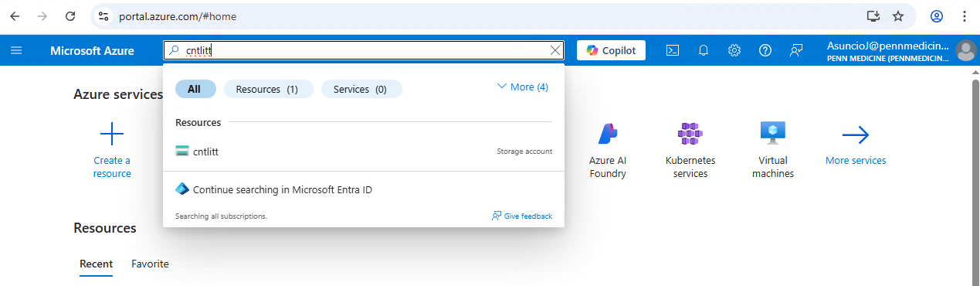The image size is (980, 286).
Task: Click Create a resource label
Action: click(x=112, y=167)
